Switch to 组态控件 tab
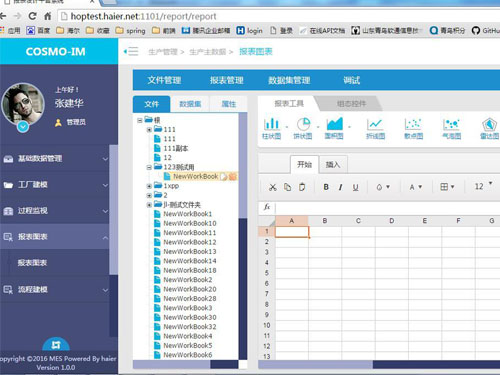 [x=351, y=104]
